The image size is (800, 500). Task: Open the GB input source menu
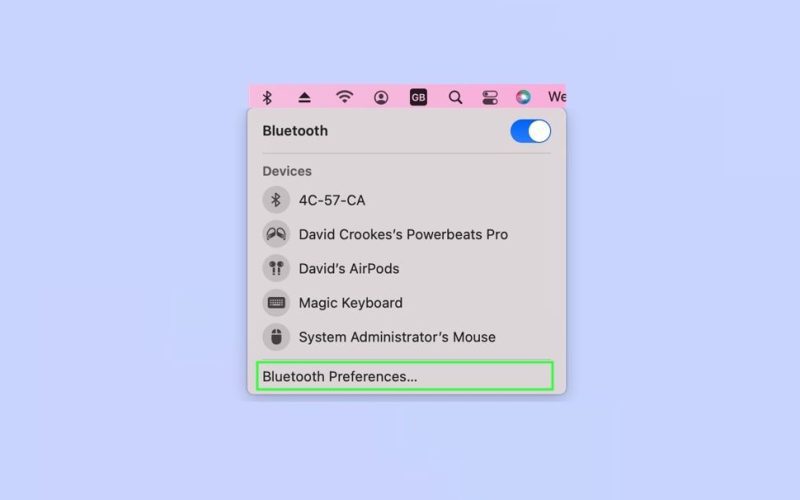tap(418, 97)
